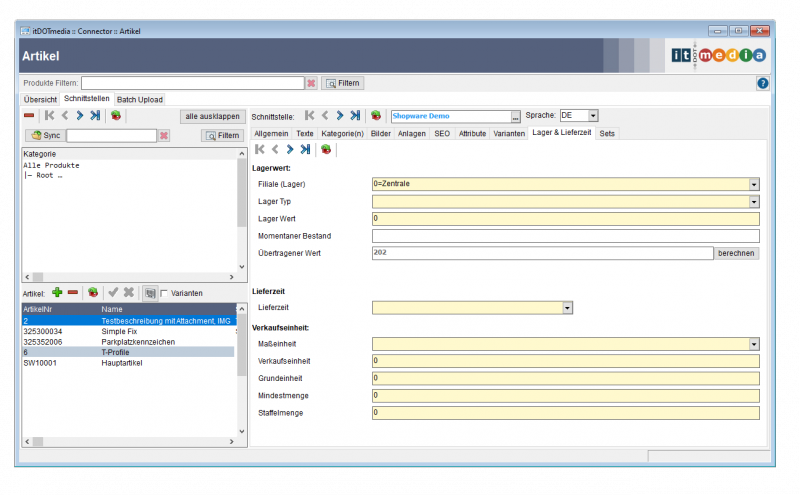Screen dimensions: 800x495
Task: Click the grey checkmark icon in Artikel toolbar
Action: [x=113, y=292]
